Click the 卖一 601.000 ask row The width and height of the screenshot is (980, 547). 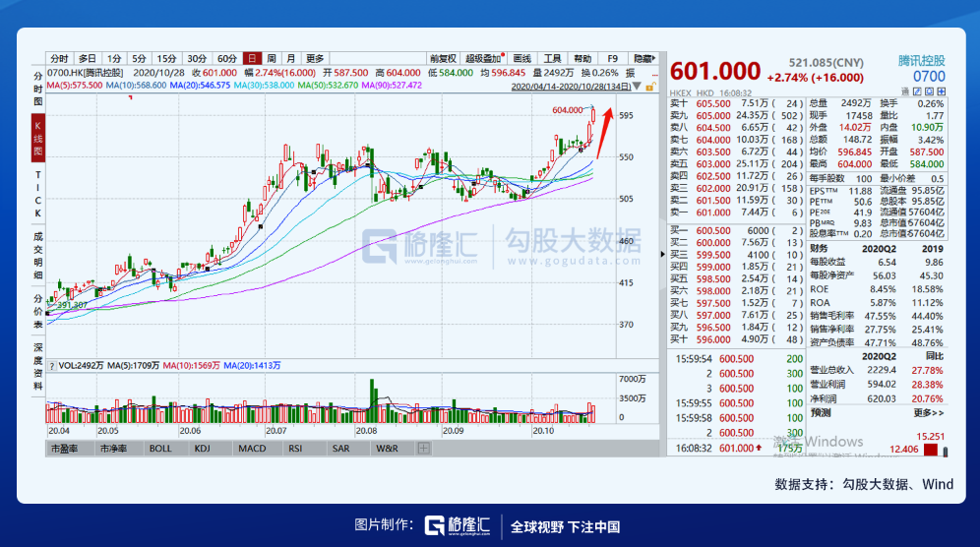click(x=736, y=213)
